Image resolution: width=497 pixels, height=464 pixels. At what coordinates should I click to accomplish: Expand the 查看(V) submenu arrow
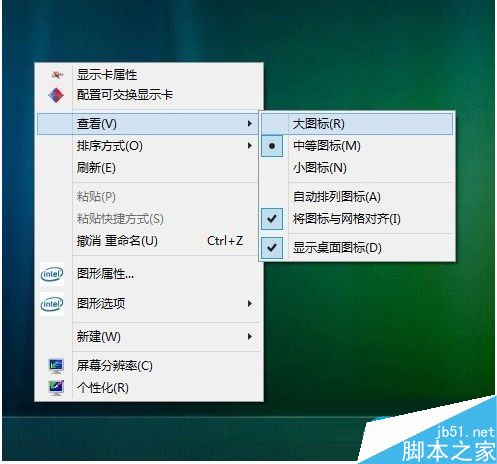point(250,124)
